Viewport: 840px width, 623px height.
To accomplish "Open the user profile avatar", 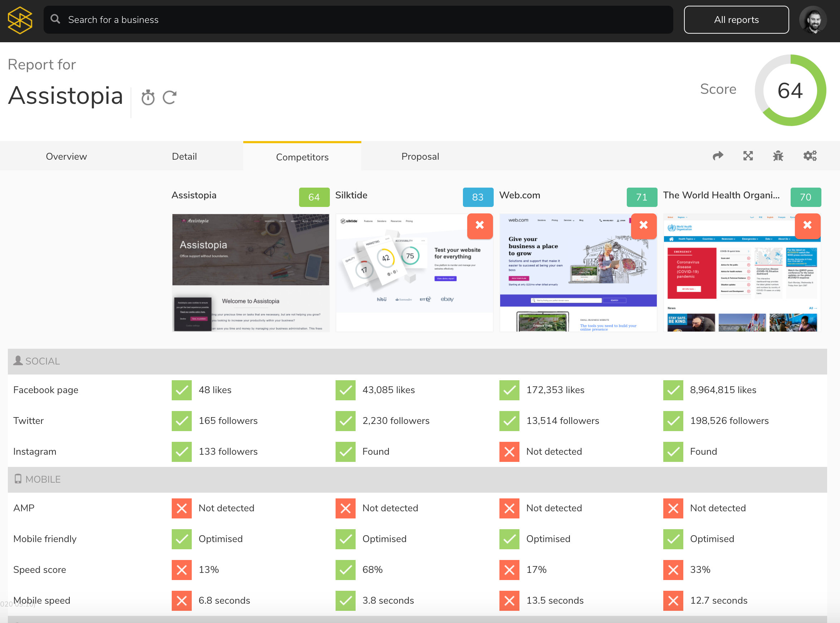I will 812,20.
